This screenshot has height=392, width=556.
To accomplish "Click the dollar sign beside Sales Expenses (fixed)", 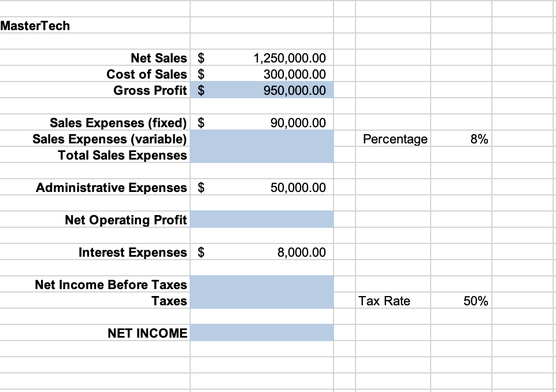I will (201, 123).
